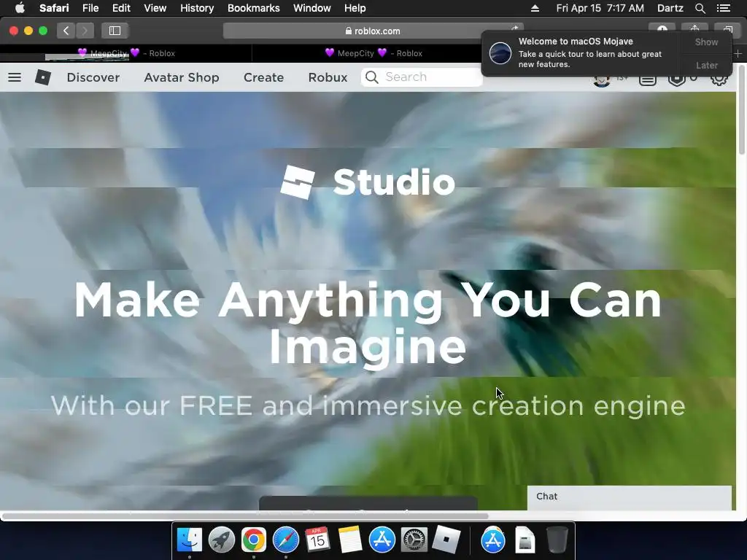Open the Help menu

355,8
